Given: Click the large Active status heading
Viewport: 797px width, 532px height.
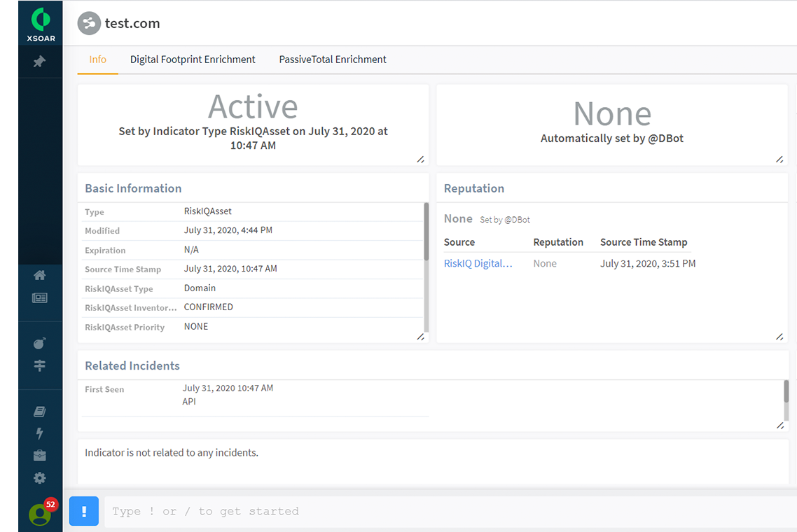Looking at the screenshot, I should pos(253,106).
